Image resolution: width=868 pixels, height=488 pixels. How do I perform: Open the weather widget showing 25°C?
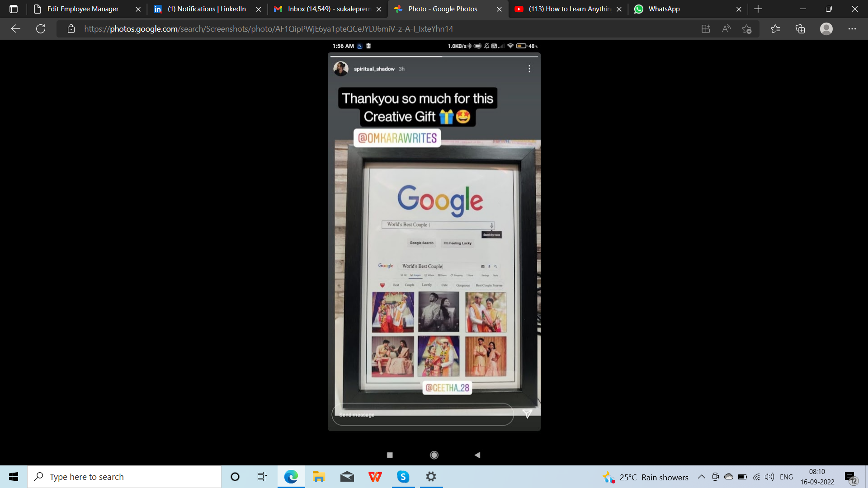645,477
